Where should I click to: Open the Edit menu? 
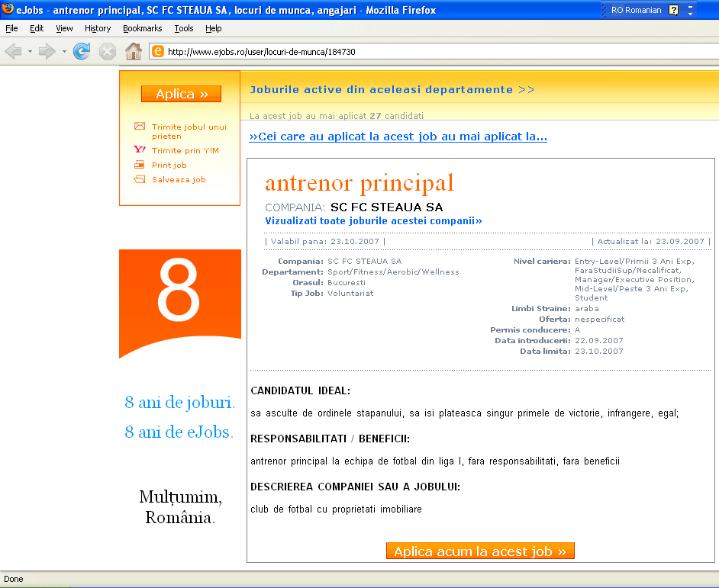click(37, 28)
